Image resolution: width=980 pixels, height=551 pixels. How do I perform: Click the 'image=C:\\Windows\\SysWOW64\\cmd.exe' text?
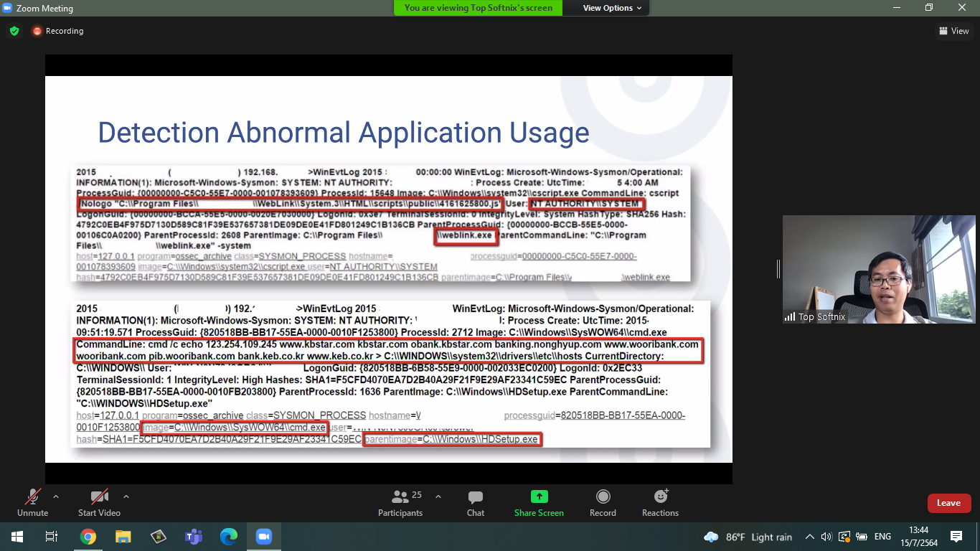(x=234, y=428)
